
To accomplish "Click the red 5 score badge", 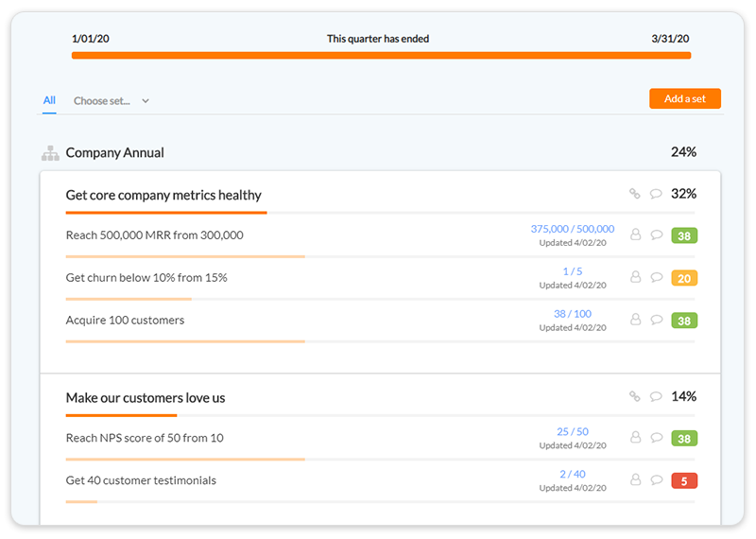I will click(684, 480).
